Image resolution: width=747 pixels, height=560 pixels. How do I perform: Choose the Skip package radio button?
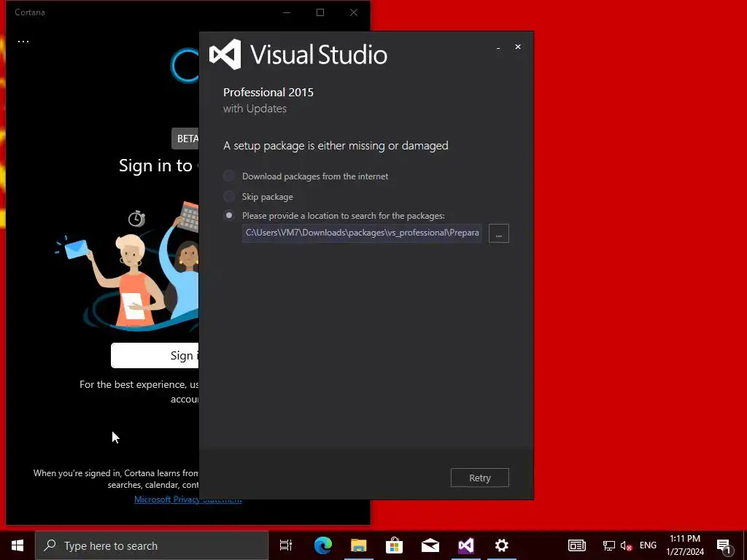229,197
